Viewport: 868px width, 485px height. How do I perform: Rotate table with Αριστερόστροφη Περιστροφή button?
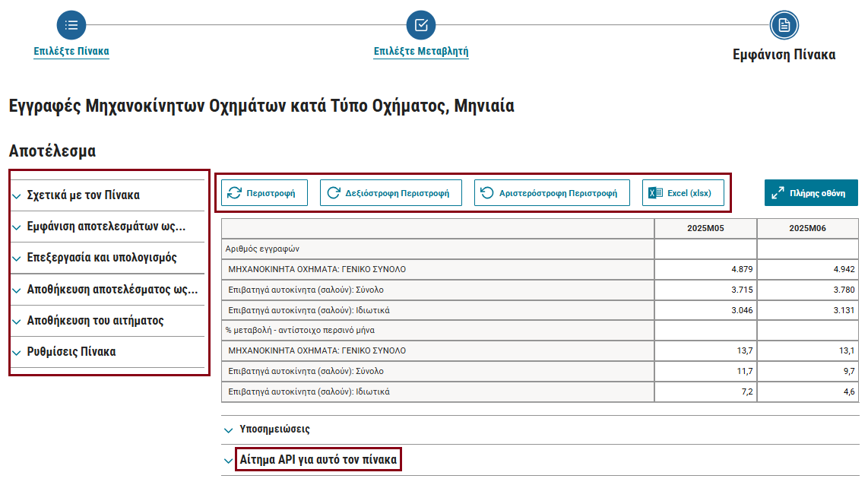pos(552,192)
